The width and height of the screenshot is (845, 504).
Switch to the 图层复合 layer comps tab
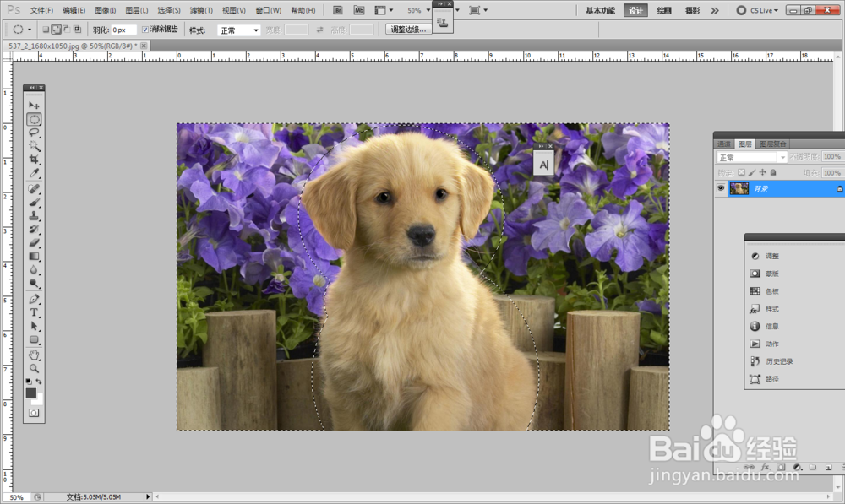773,144
